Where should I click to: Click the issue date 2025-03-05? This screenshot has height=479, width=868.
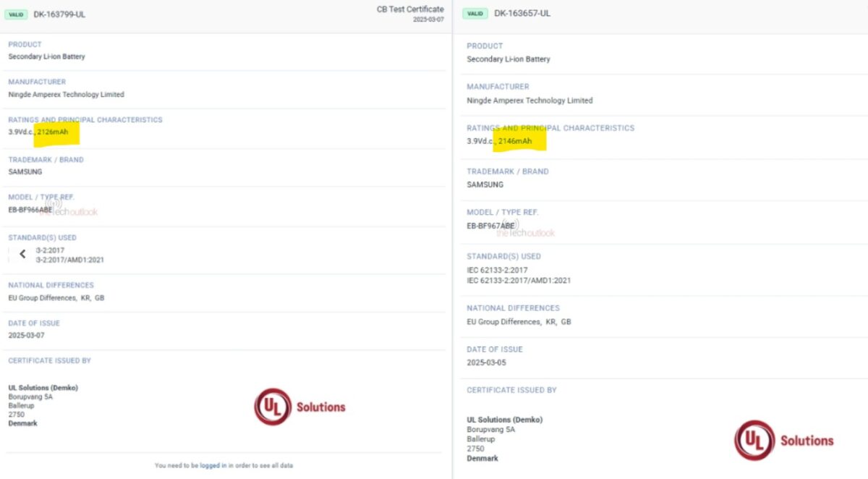click(486, 363)
